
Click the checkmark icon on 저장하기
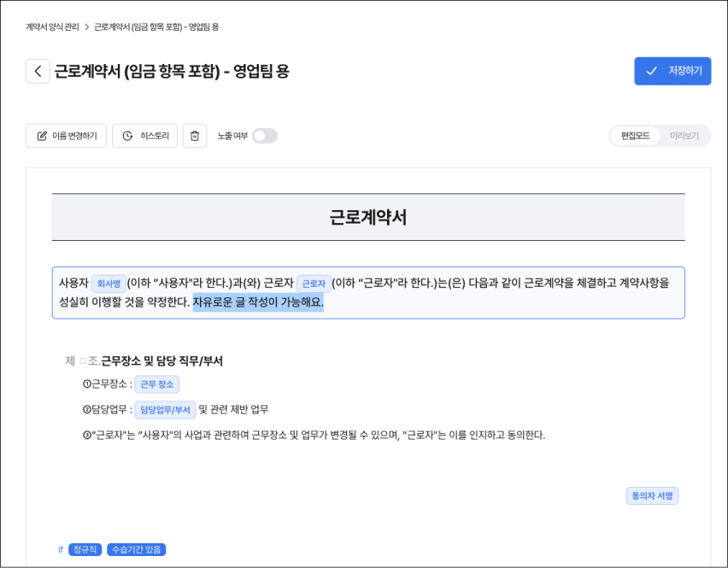coord(652,71)
